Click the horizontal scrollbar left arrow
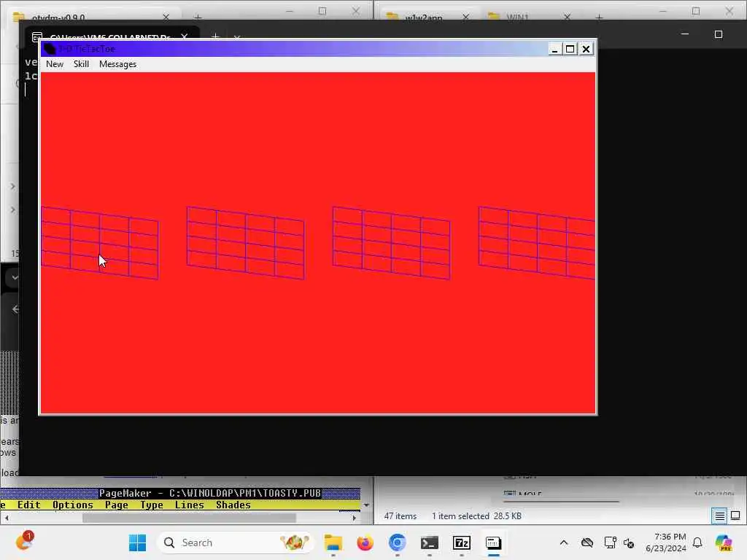This screenshot has width=747, height=560. pyautogui.click(x=6, y=518)
